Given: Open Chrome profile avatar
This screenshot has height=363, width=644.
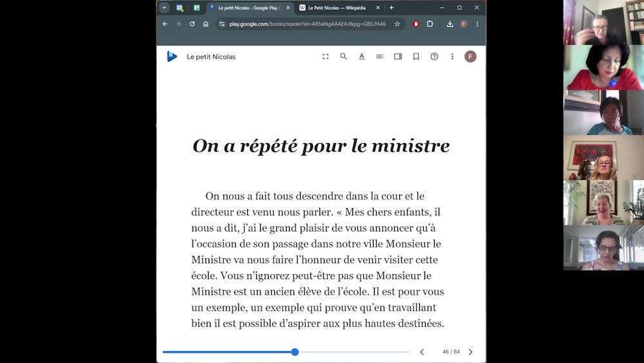Looking at the screenshot, I should point(464,24).
